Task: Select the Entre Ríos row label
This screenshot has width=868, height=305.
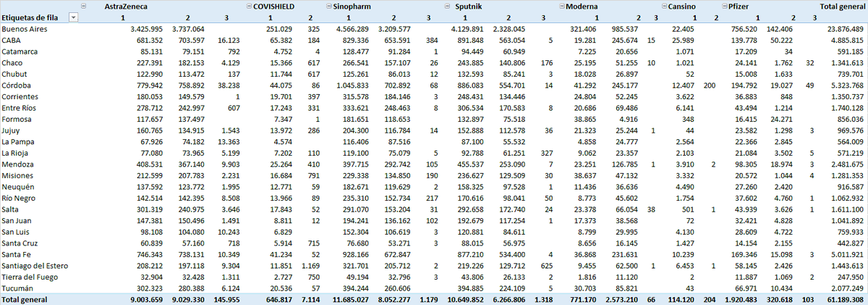Action: pos(18,107)
